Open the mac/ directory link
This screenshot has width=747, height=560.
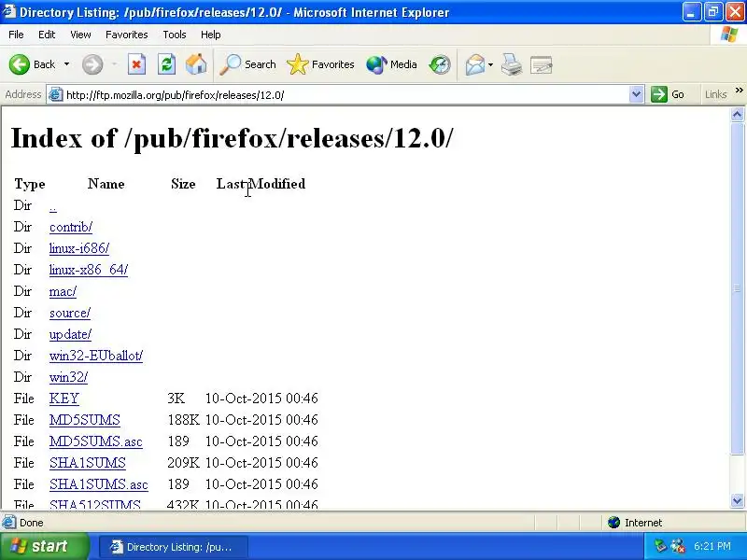[63, 291]
